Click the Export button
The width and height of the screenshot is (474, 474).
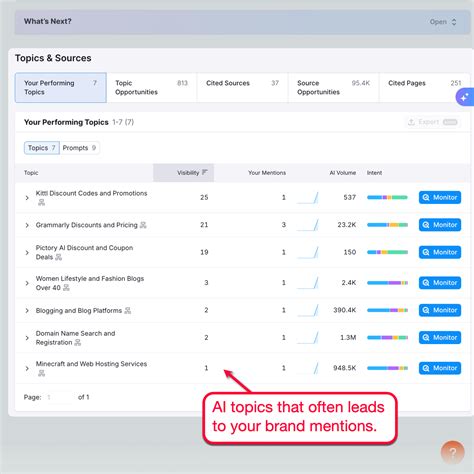433,122
